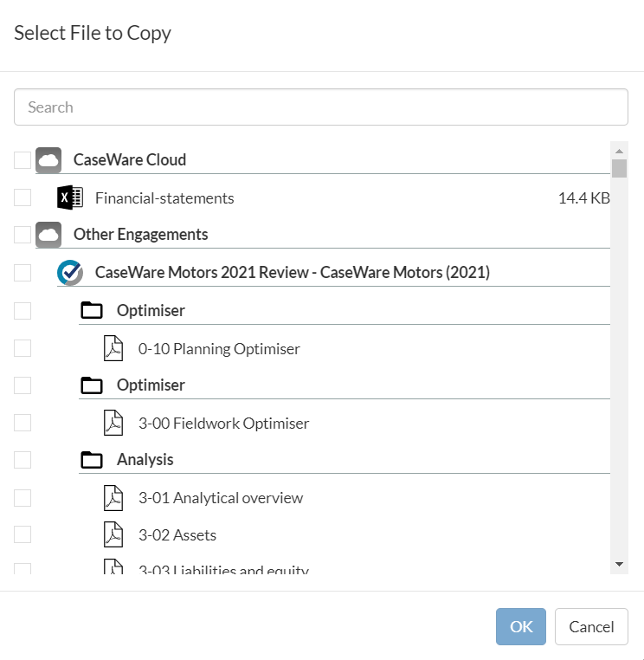Collapse the Analysis folder

click(145, 460)
